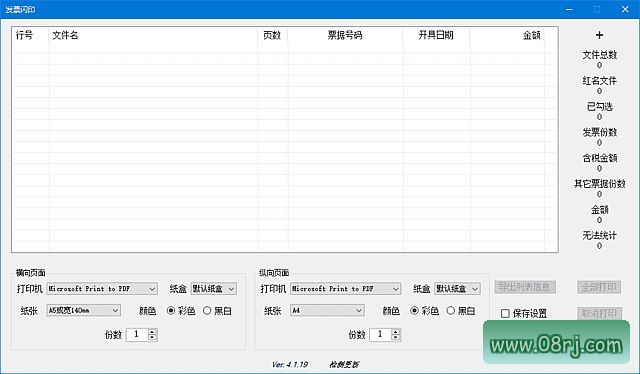The width and height of the screenshot is (640, 374).
Task: Click the Ver: 4.1.19 version text
Action: pyautogui.click(x=290, y=364)
